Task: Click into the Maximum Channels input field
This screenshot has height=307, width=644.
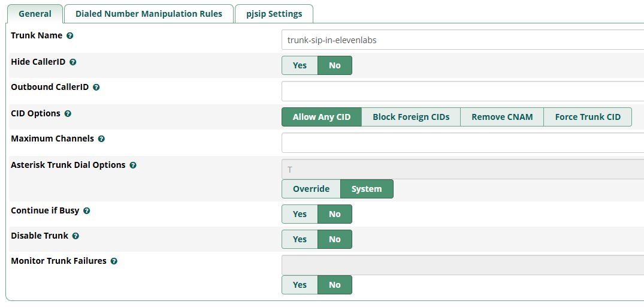Action: 461,143
